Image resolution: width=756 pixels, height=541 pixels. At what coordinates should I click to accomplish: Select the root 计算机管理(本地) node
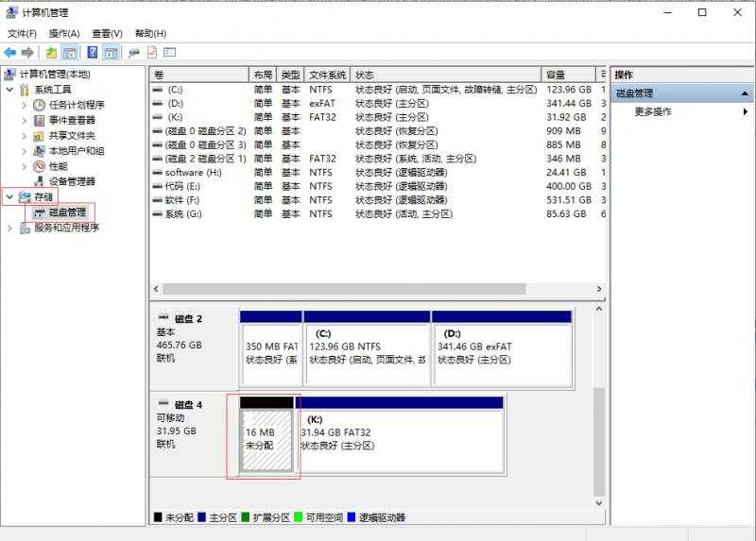55,75
